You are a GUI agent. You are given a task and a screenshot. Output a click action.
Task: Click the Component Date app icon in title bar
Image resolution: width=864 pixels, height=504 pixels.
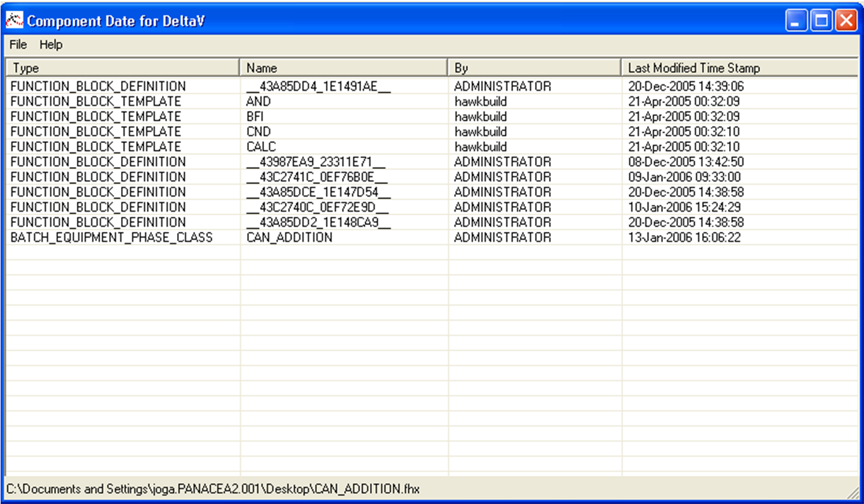[x=14, y=21]
